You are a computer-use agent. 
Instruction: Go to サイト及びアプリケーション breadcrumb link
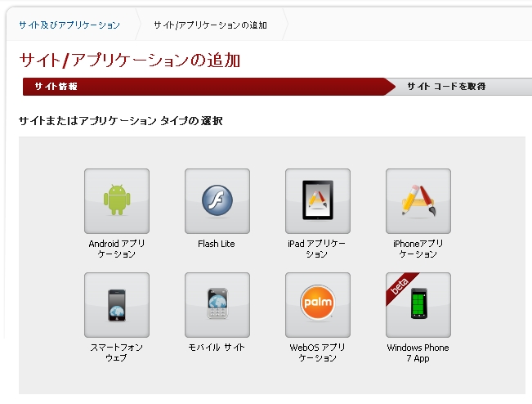point(69,25)
